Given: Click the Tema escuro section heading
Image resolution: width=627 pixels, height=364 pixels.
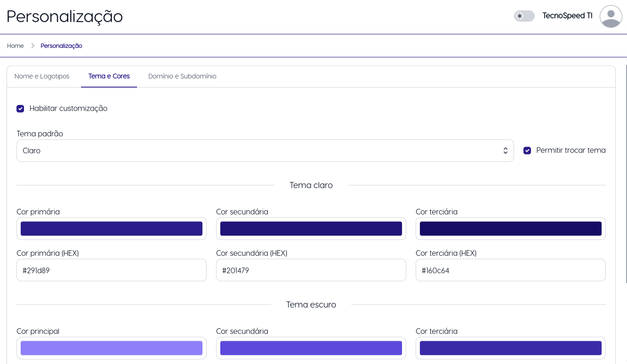Looking at the screenshot, I should [x=311, y=305].
